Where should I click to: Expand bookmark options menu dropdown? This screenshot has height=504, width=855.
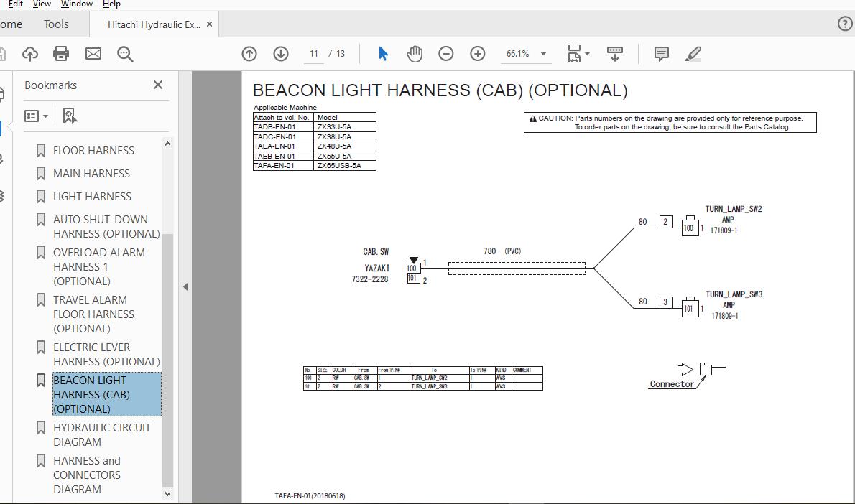[36, 116]
